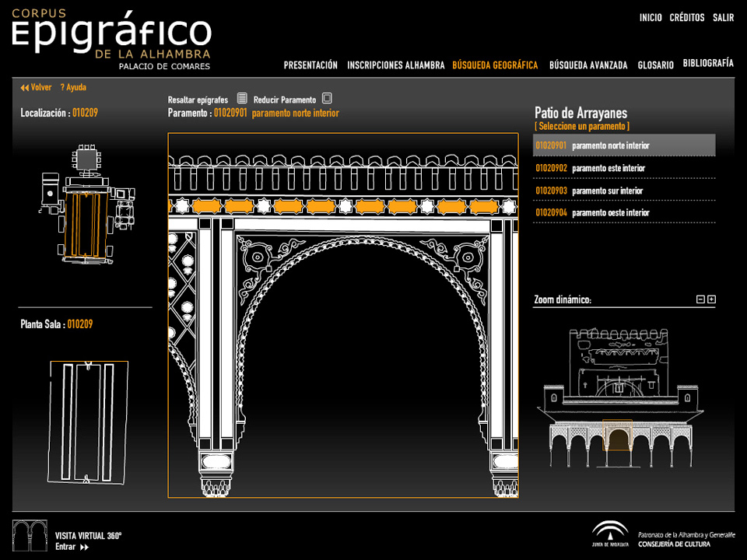Select paramento sur interior
This screenshot has height=560, width=747.
pos(607,191)
